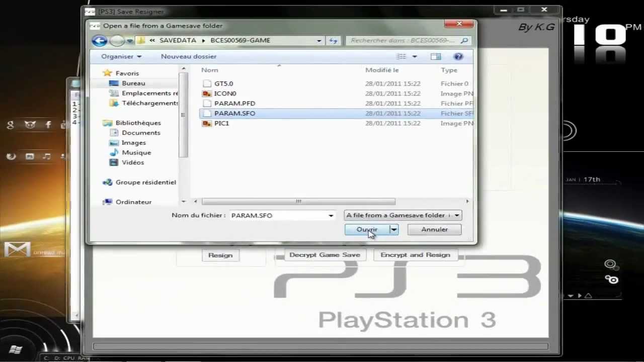644x362 pixels.
Task: Click Encrypt and Resign in Save Resigner
Action: (415, 255)
